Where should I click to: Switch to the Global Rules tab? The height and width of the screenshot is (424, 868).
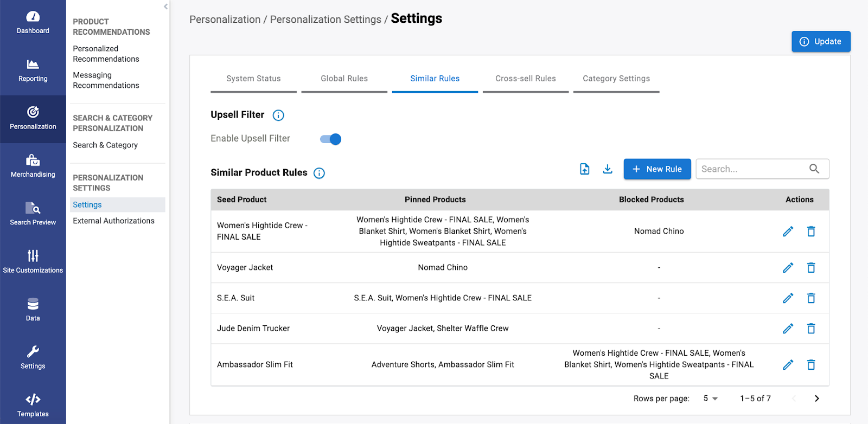click(344, 79)
